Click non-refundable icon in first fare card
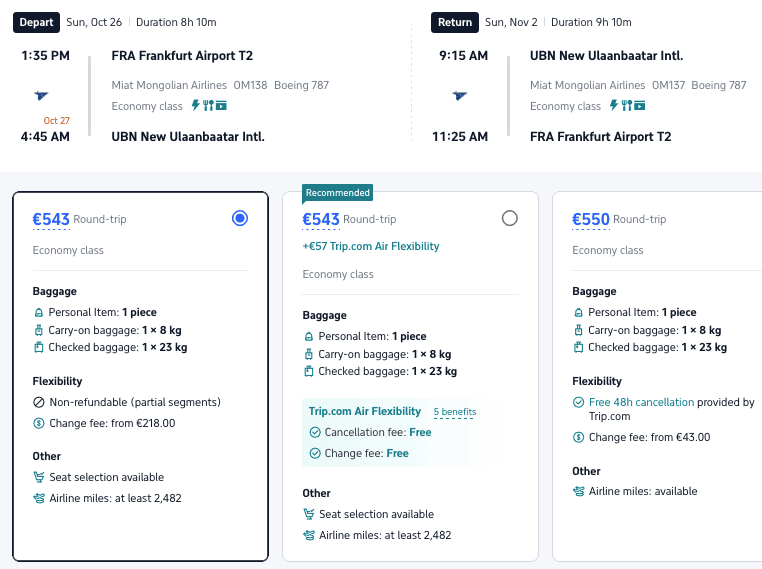The height and width of the screenshot is (569, 762). 39,402
